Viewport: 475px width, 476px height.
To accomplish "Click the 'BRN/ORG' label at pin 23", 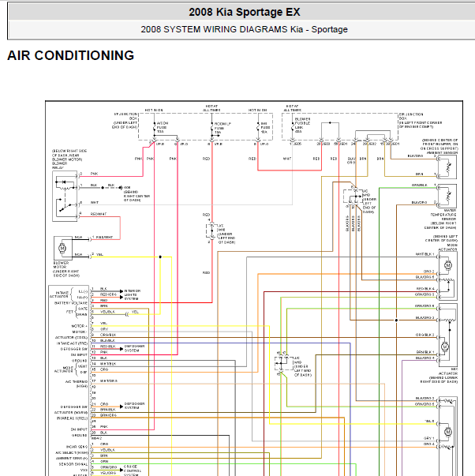I will click(x=108, y=415).
